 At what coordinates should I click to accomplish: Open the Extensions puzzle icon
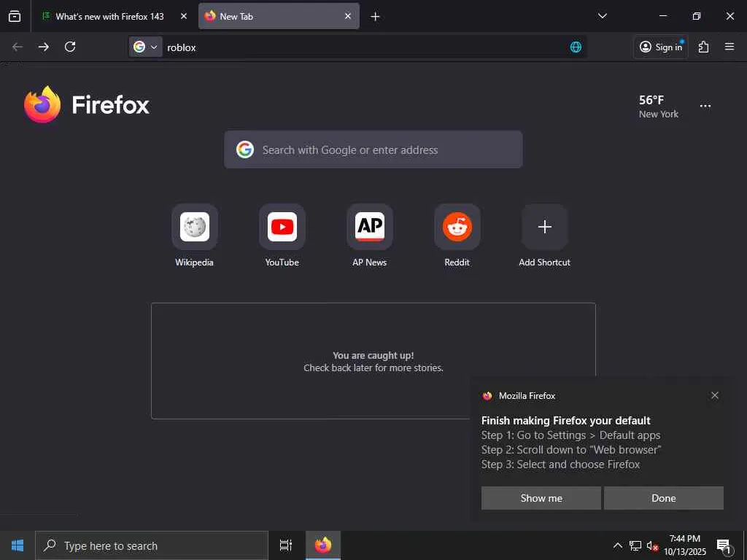(x=703, y=47)
